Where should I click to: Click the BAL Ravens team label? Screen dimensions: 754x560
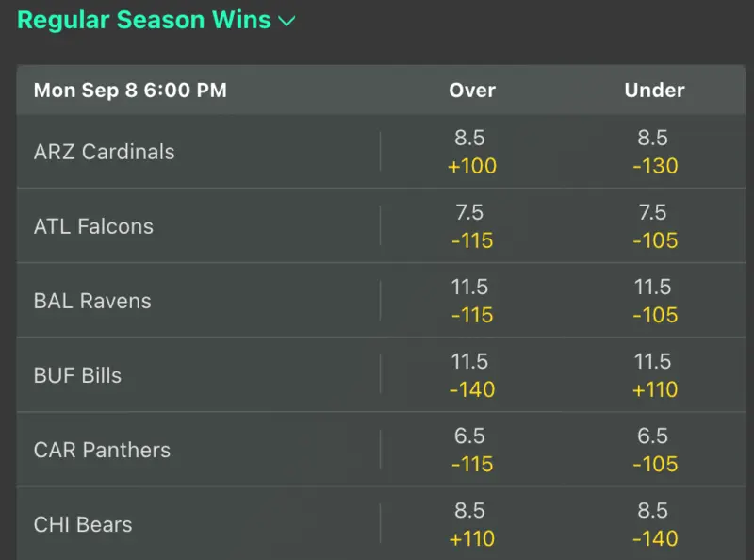pyautogui.click(x=92, y=301)
